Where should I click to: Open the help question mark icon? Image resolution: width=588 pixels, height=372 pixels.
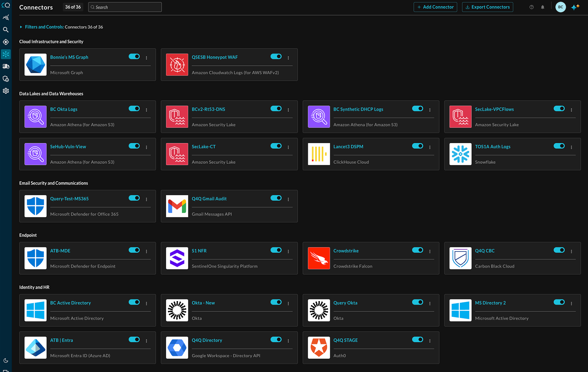tap(531, 7)
